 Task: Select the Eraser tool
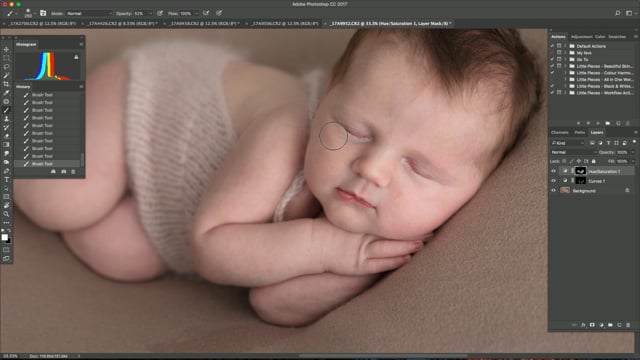6,136
